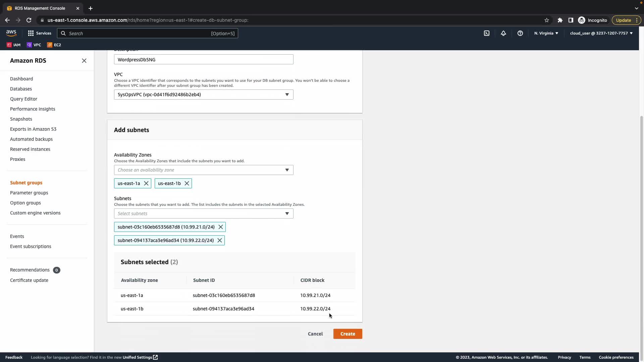Click the Cancel button
The image size is (644, 362).
(x=315, y=334)
